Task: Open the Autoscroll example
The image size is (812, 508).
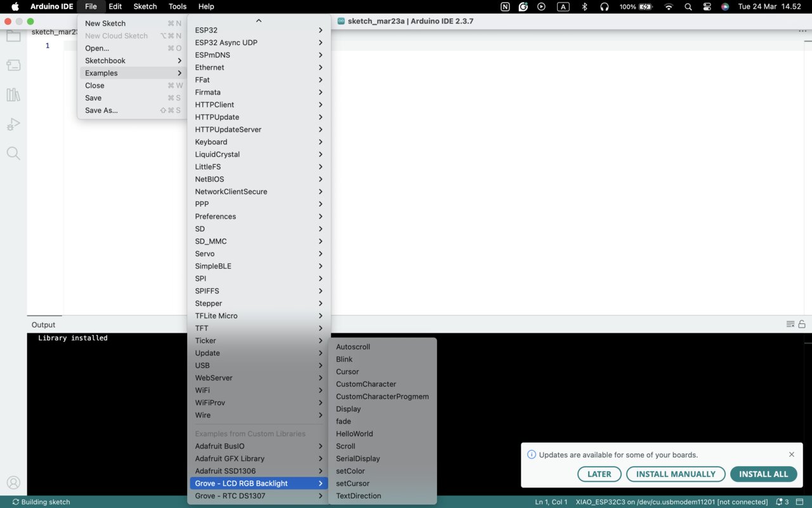Action: [383, 347]
